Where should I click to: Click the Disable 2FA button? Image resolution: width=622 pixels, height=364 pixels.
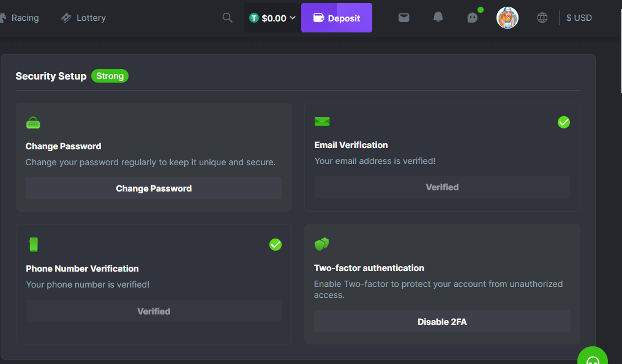[442, 321]
